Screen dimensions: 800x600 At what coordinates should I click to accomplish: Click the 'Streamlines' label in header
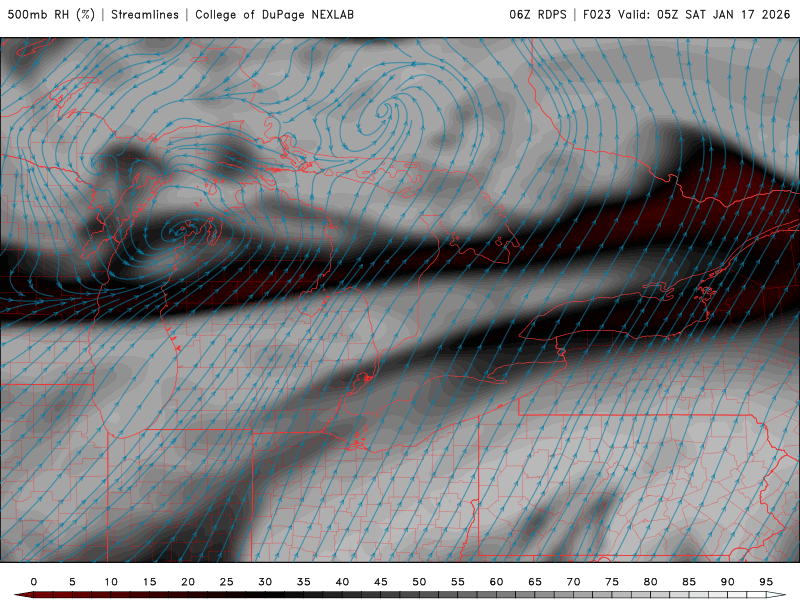(x=145, y=14)
